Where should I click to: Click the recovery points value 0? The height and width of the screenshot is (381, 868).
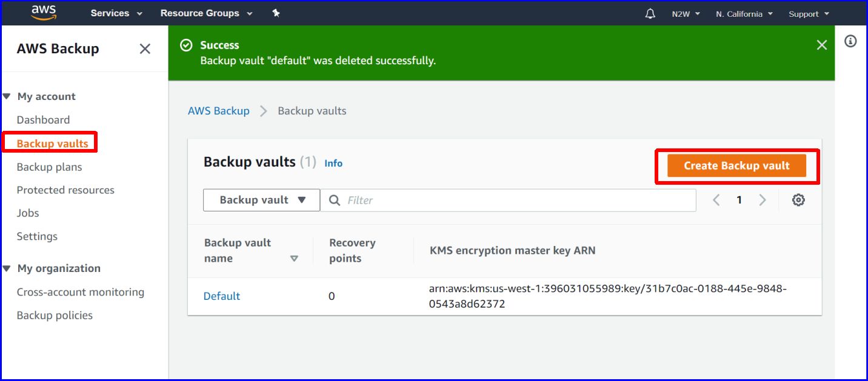click(332, 296)
